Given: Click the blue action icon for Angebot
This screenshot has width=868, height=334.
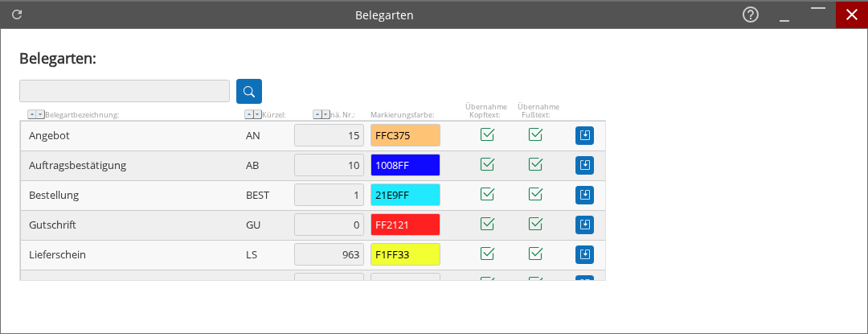Looking at the screenshot, I should [584, 136].
